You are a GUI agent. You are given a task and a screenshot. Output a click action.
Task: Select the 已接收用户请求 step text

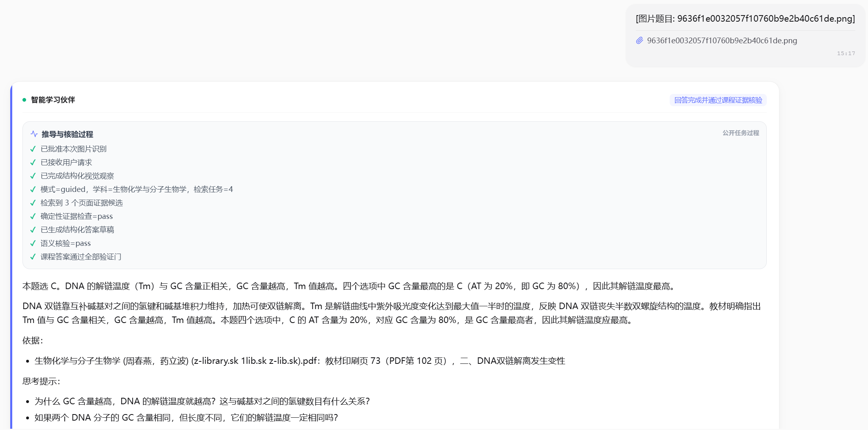tap(66, 163)
